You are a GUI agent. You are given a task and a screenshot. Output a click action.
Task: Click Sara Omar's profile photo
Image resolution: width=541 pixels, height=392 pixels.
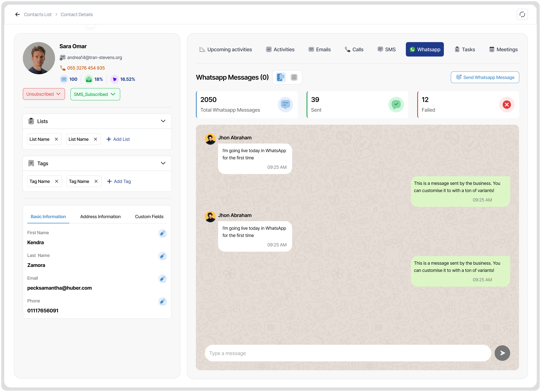[39, 58]
